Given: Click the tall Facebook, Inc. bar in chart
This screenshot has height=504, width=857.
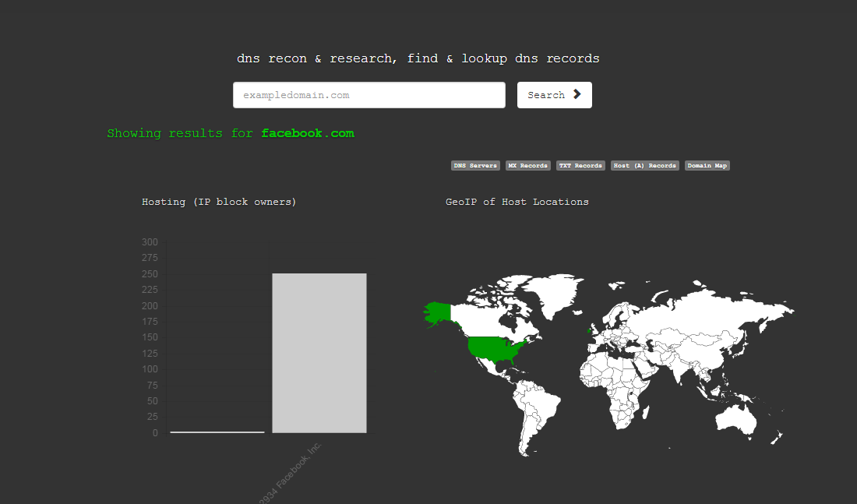Looking at the screenshot, I should click(x=319, y=353).
